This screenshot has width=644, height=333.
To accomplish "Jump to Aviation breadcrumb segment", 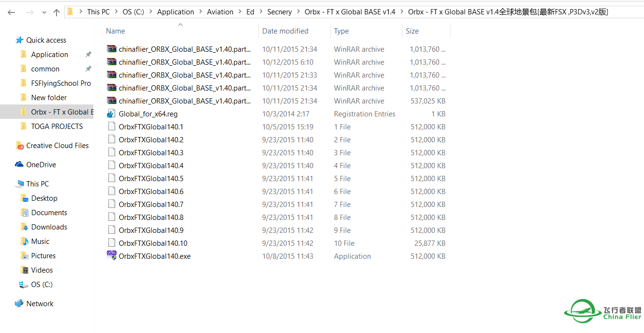I will point(220,12).
